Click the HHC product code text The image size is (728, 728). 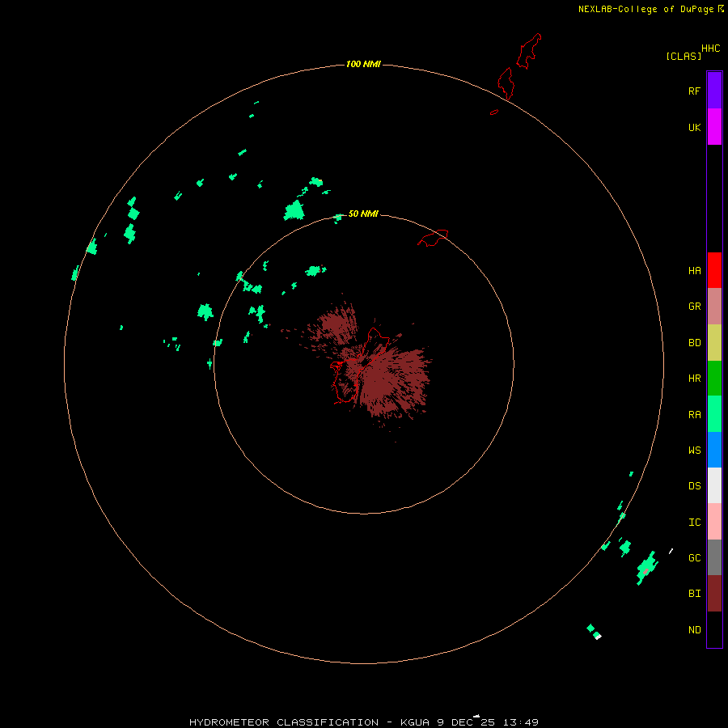pyautogui.click(x=710, y=49)
